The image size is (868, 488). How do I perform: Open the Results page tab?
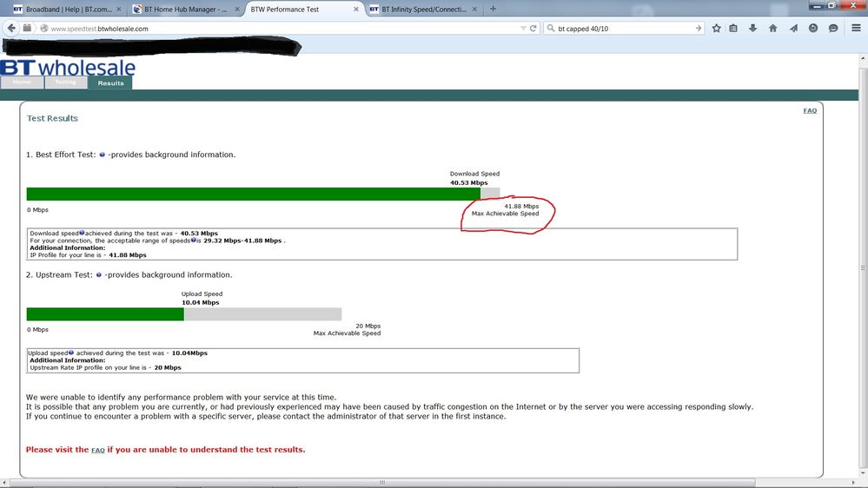[110, 83]
